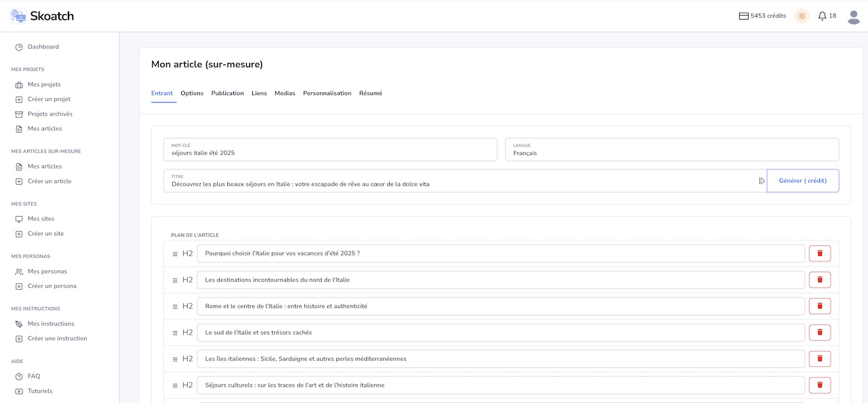Screen dimensions: 868x403
Task: Open the Tutoriels link
Action: [x=40, y=391]
